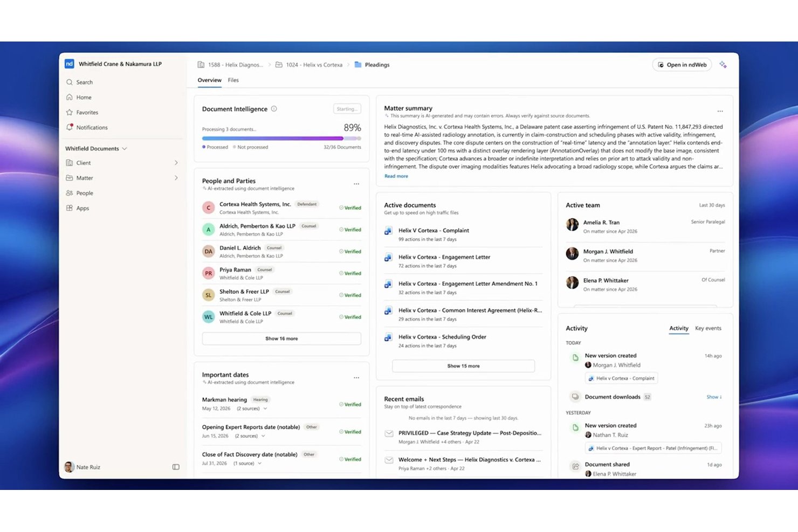Show Document downloads details
The width and height of the screenshot is (798, 532).
(x=714, y=397)
